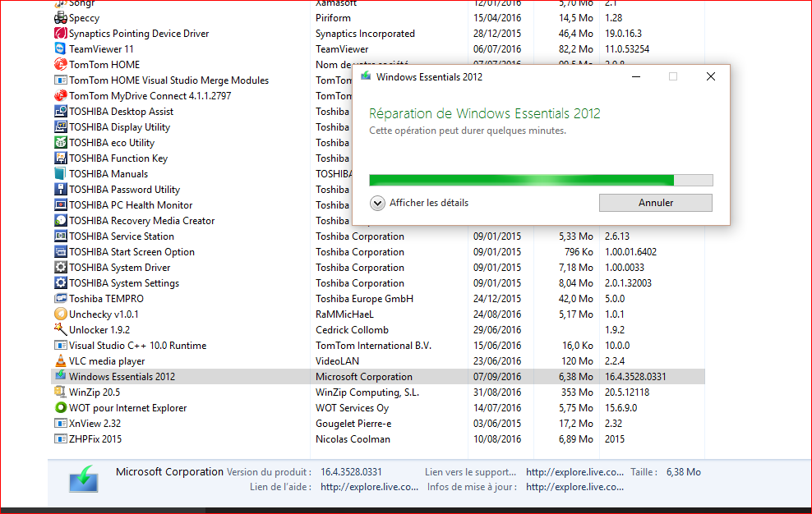The height and width of the screenshot is (514, 812).
Task: Click the TomTom HOME icon
Action: 61,65
